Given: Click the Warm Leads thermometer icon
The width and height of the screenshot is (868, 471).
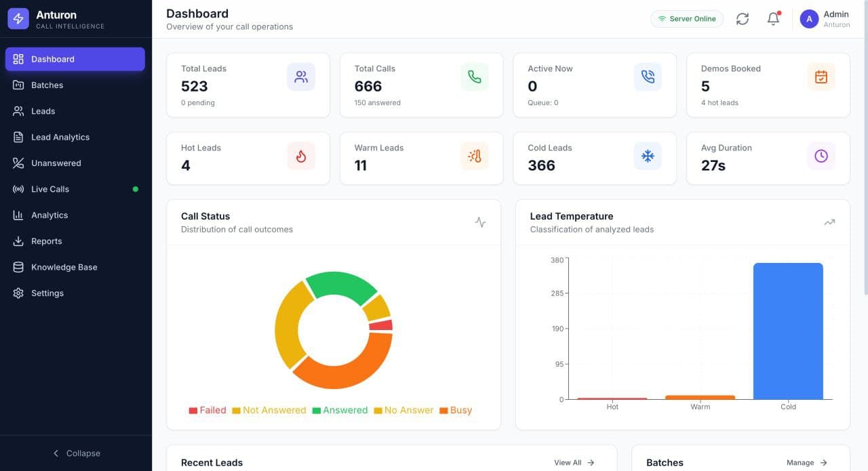Looking at the screenshot, I should [475, 157].
